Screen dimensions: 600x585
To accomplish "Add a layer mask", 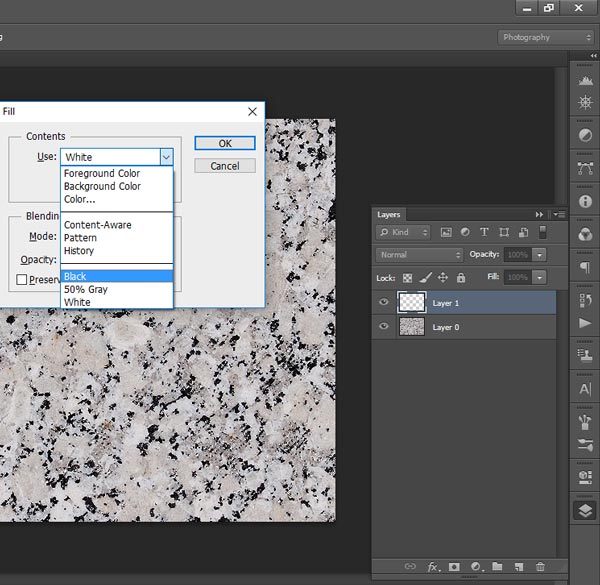I will tap(455, 567).
